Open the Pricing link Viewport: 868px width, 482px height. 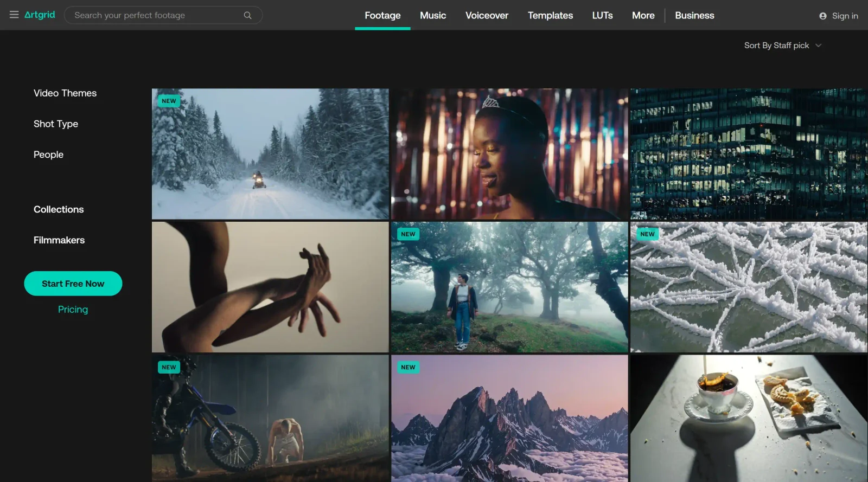73,309
